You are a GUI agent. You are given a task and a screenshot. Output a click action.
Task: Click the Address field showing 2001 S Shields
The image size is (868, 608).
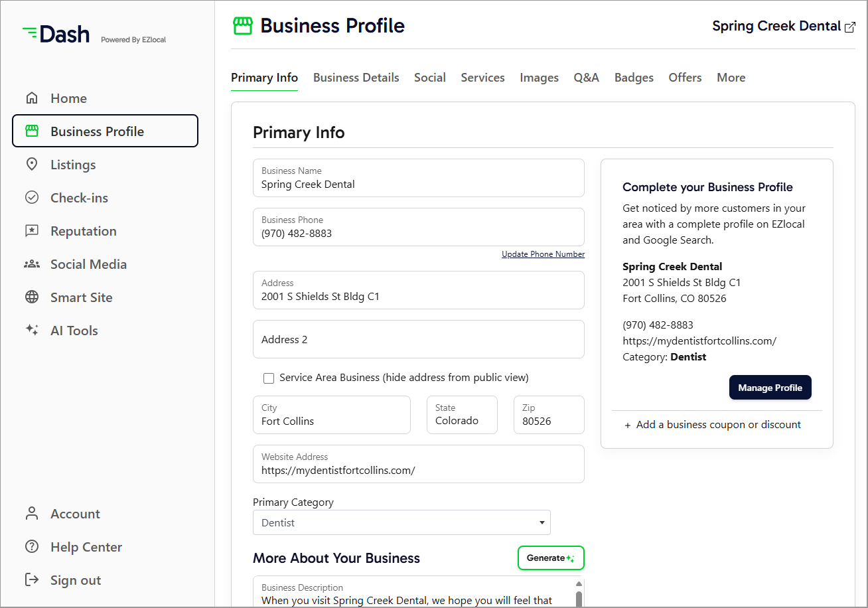(x=419, y=290)
